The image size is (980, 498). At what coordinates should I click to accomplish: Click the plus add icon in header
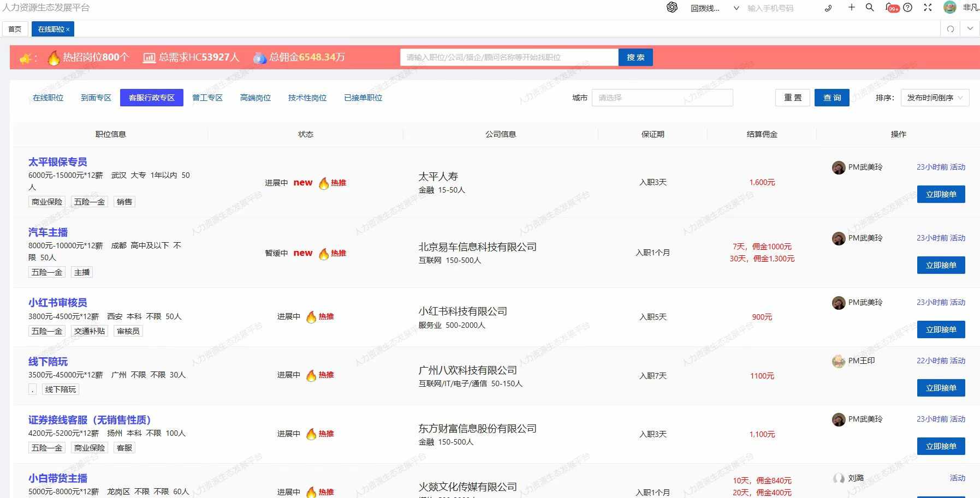[851, 7]
